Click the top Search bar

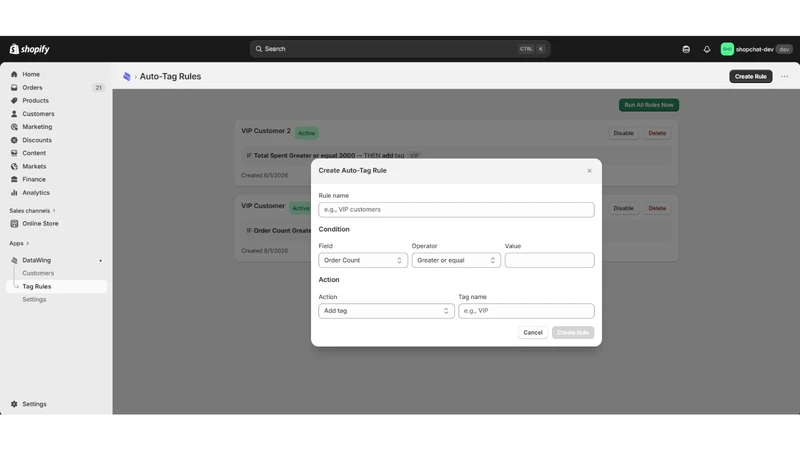pos(399,49)
